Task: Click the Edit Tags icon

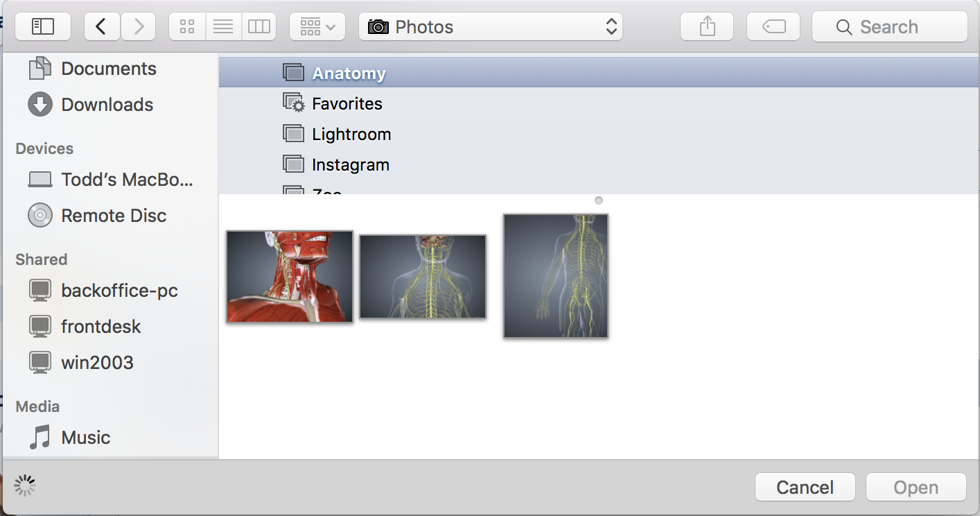Action: pyautogui.click(x=773, y=27)
